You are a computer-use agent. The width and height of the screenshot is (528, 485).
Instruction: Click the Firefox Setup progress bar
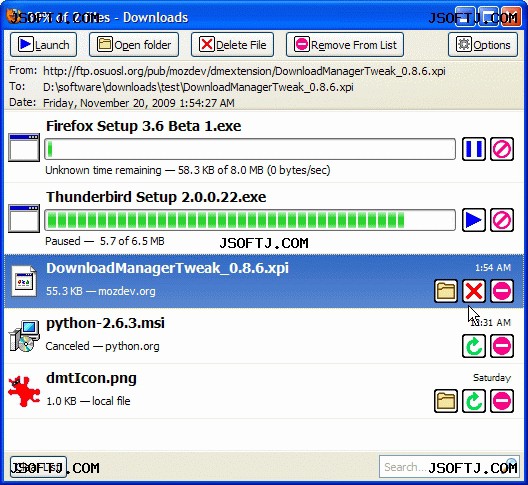point(250,149)
